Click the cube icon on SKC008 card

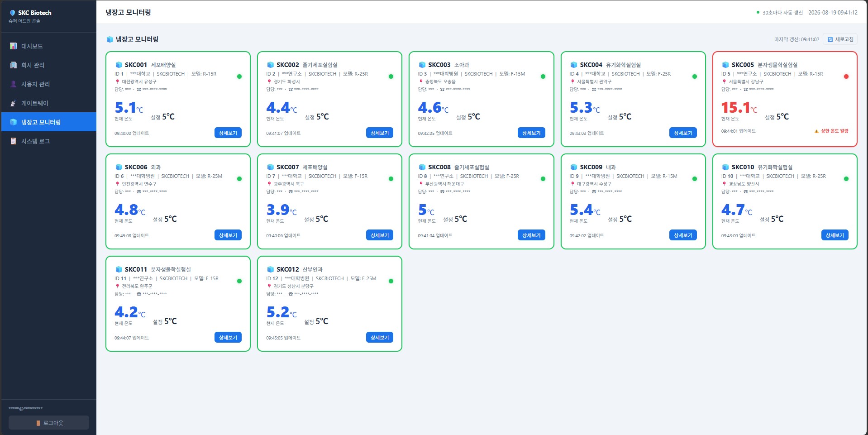(x=422, y=167)
